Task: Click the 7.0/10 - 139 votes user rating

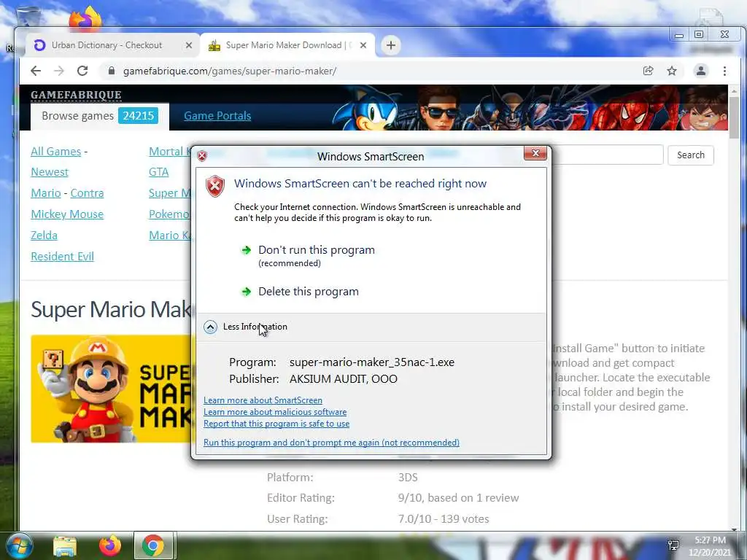Action: click(x=443, y=519)
